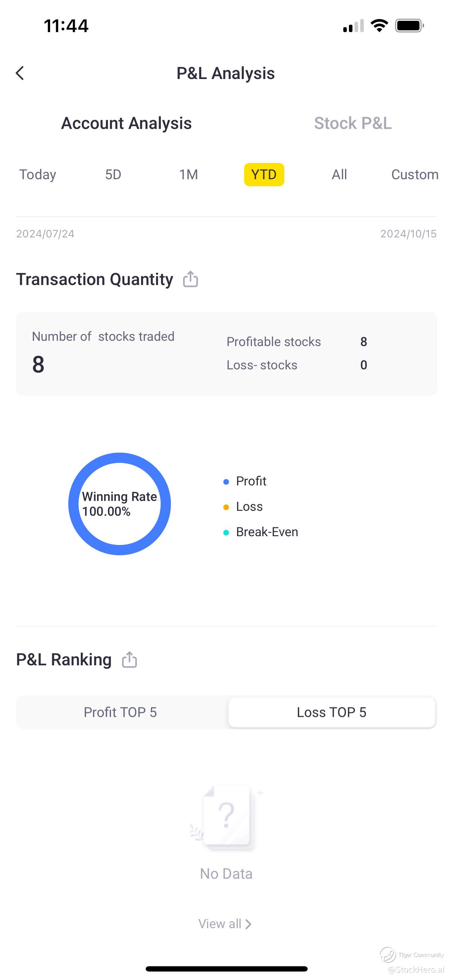Show Today's P&L period
453x980 pixels.
tap(38, 175)
